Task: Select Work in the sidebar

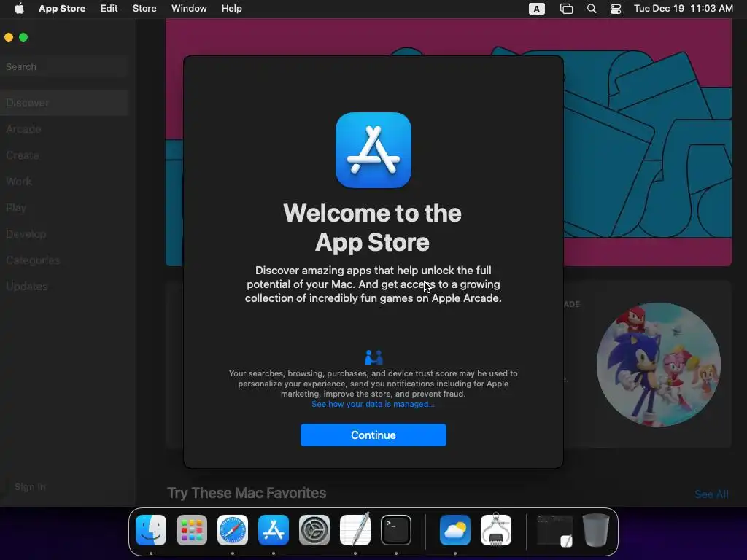Action: coord(18,182)
